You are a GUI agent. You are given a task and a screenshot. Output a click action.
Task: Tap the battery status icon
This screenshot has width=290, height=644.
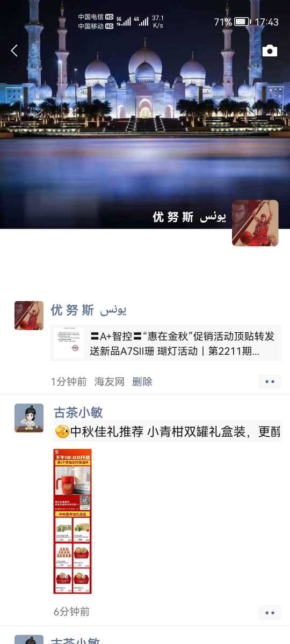tap(242, 22)
